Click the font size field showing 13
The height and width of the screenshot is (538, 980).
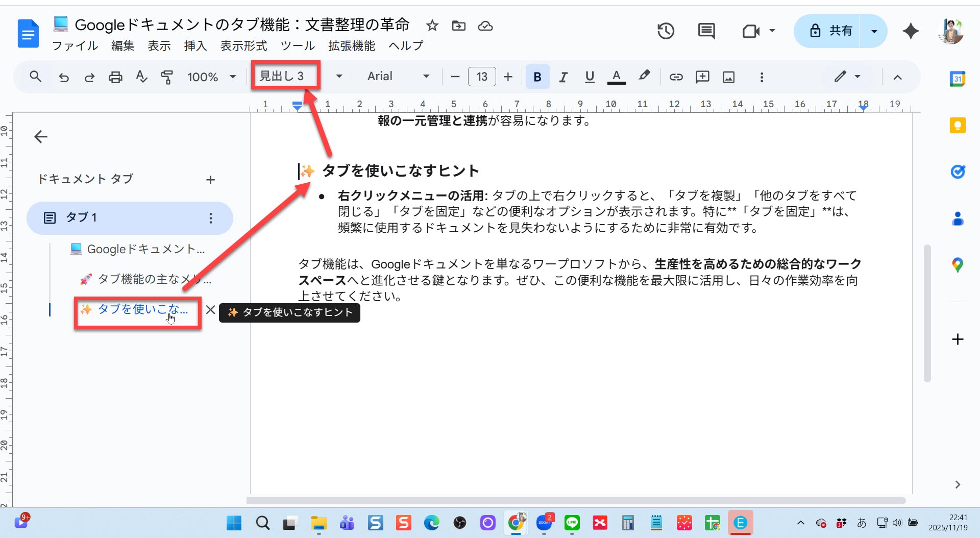point(482,77)
